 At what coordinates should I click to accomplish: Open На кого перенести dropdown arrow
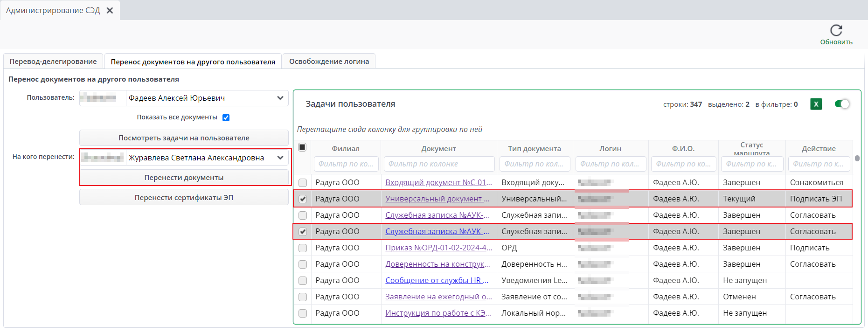(x=280, y=158)
